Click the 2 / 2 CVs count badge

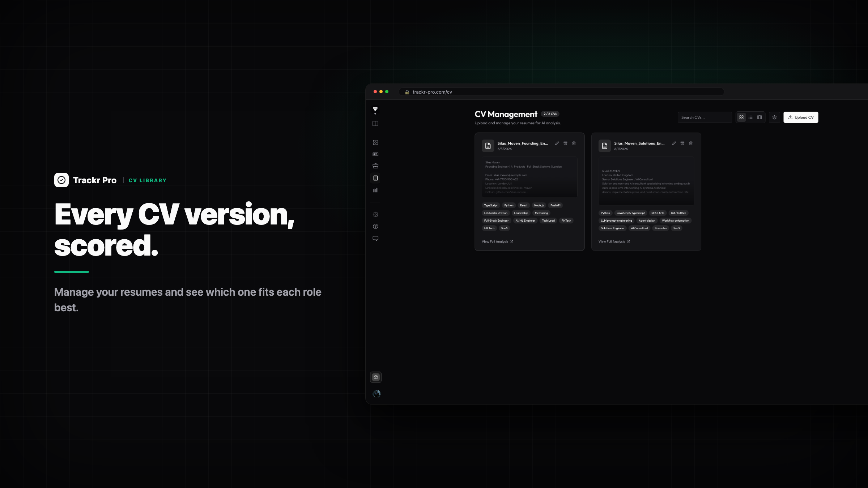(x=550, y=114)
